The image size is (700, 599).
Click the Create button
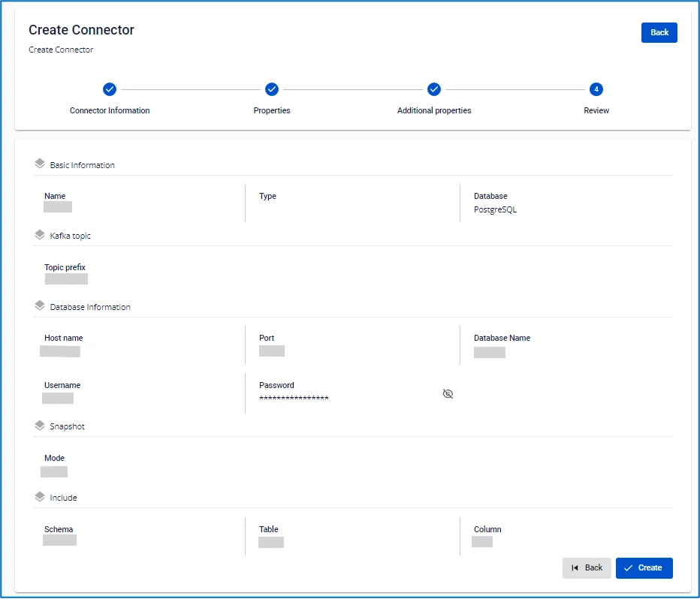tap(644, 567)
